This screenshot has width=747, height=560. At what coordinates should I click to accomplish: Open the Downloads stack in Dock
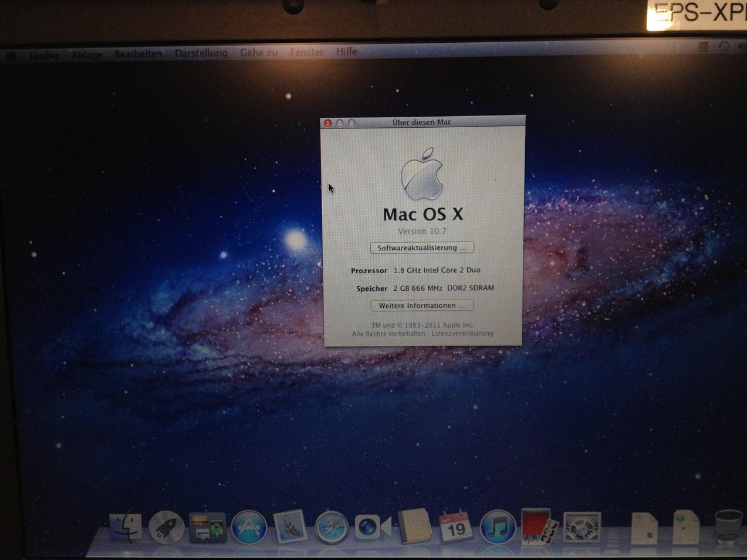[x=686, y=527]
